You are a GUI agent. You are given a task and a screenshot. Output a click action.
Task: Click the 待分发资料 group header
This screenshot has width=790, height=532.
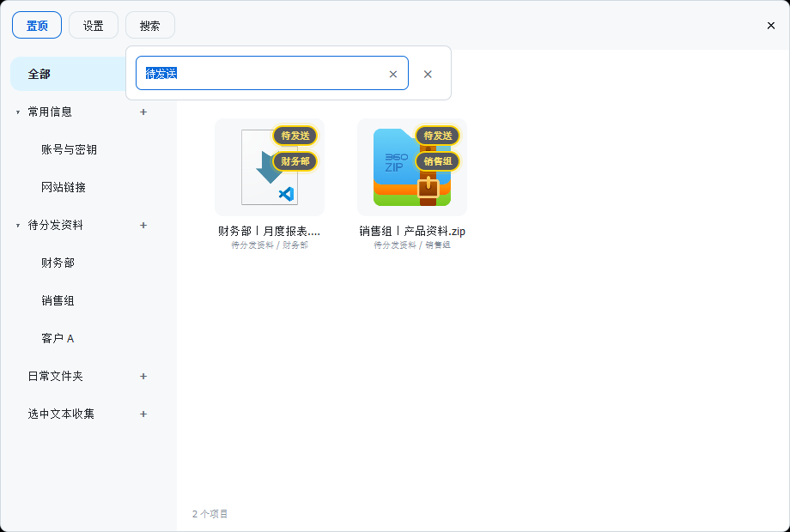tap(56, 225)
